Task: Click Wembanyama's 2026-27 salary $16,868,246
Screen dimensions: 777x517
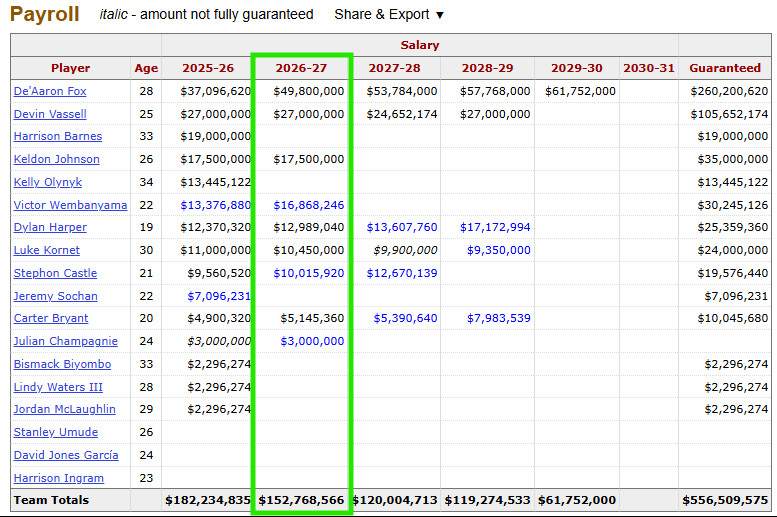Action: click(308, 205)
